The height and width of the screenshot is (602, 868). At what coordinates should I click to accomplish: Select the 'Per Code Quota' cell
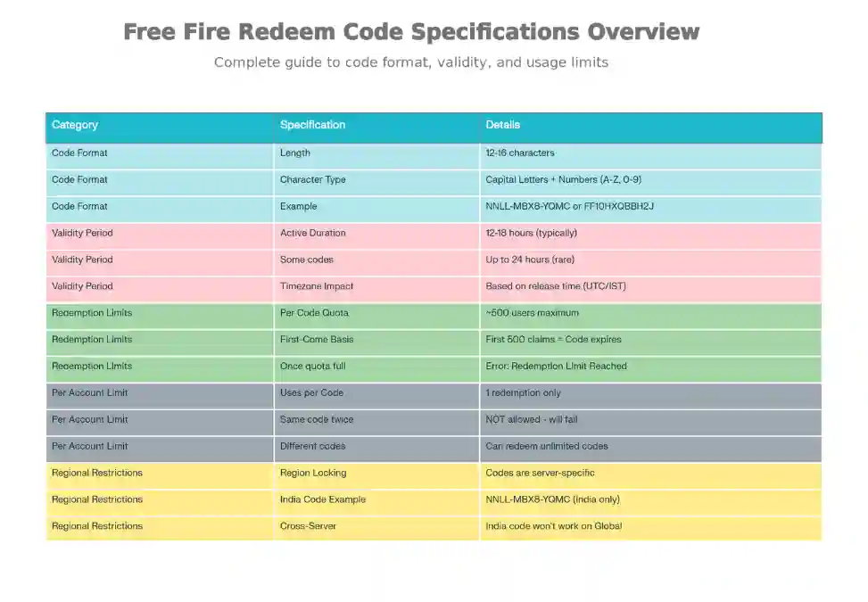tap(314, 314)
